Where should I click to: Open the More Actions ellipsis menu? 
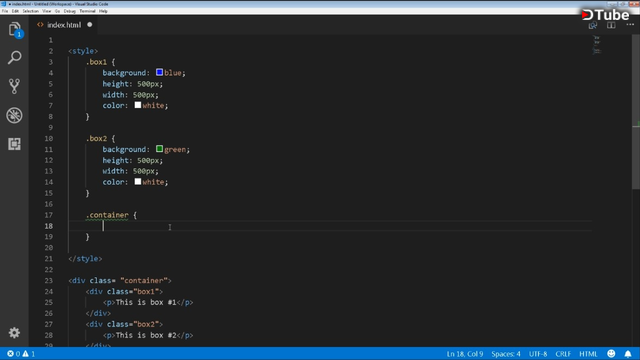(x=630, y=25)
